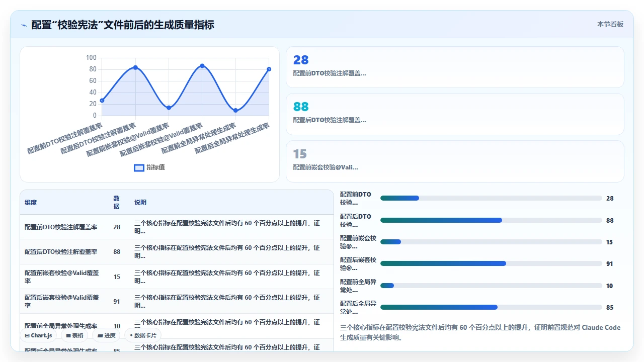Click progress bar for 配置前嵌套校验
644x362 pixels.
point(491,242)
